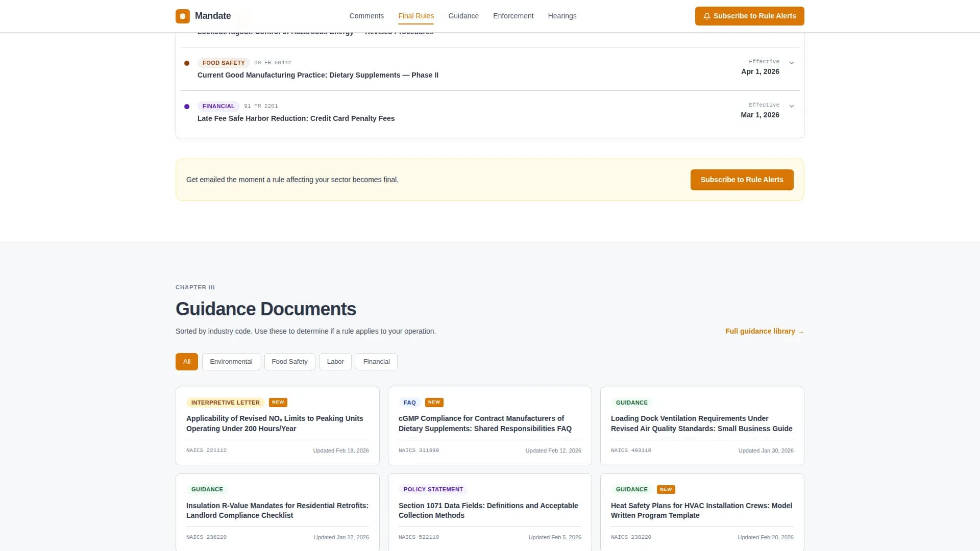This screenshot has height=551, width=980.
Task: Filter guidance by Food Safety
Action: [289, 362]
